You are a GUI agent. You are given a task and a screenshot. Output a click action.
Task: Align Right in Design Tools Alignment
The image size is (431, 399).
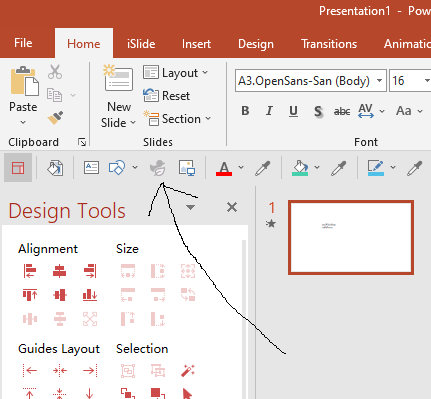click(x=90, y=271)
